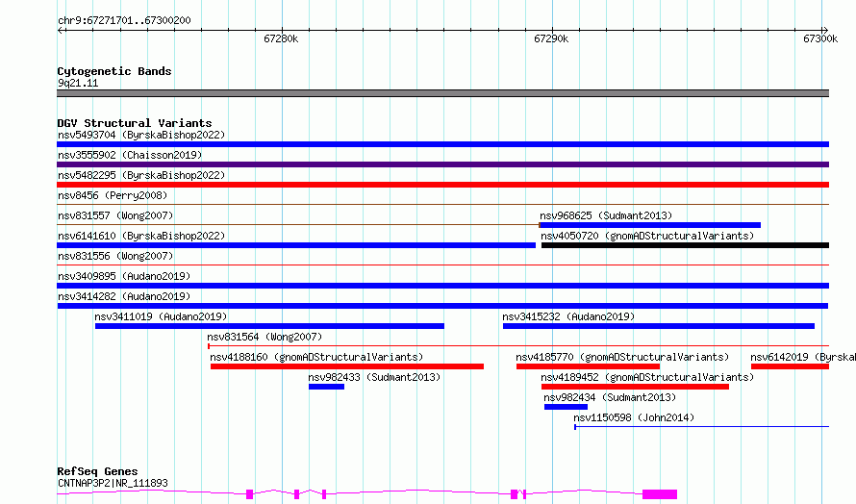Click the nsv3411019 (Audano2019) variant bar
Viewport: 856px width, 504px height.
pyautogui.click(x=269, y=326)
